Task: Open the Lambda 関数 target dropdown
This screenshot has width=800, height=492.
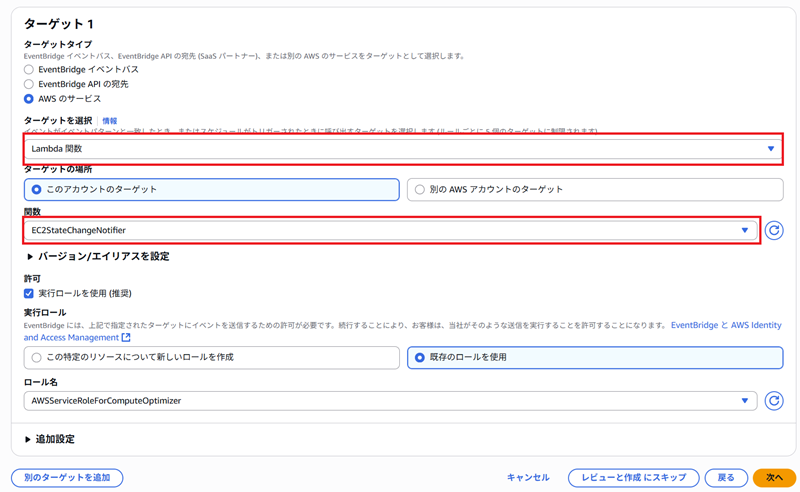Action: click(402, 149)
